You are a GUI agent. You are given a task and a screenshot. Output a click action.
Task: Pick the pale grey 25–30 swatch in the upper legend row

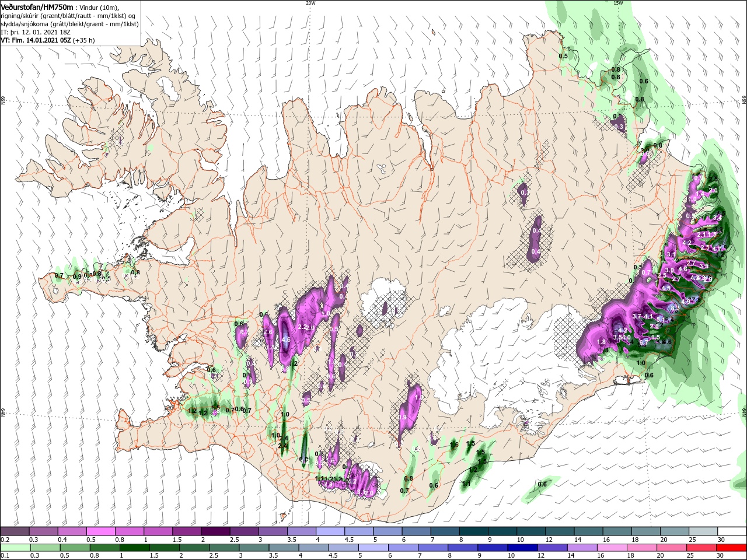(703, 531)
